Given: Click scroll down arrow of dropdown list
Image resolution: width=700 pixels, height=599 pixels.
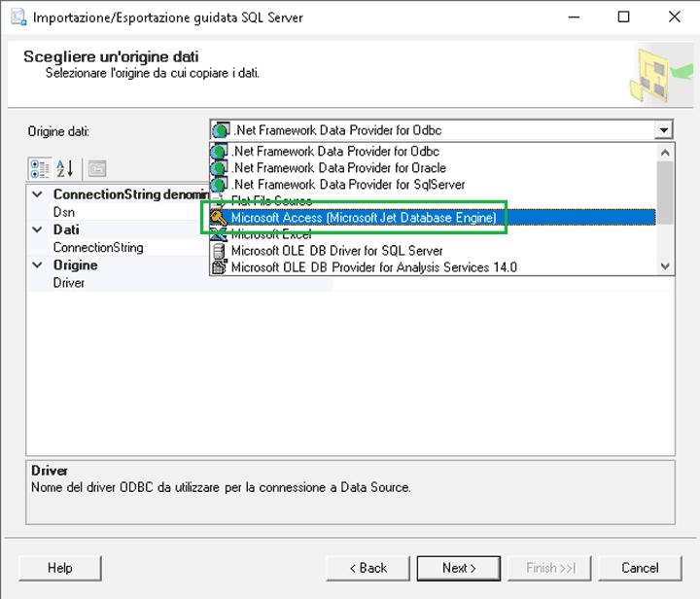Looking at the screenshot, I should [665, 266].
